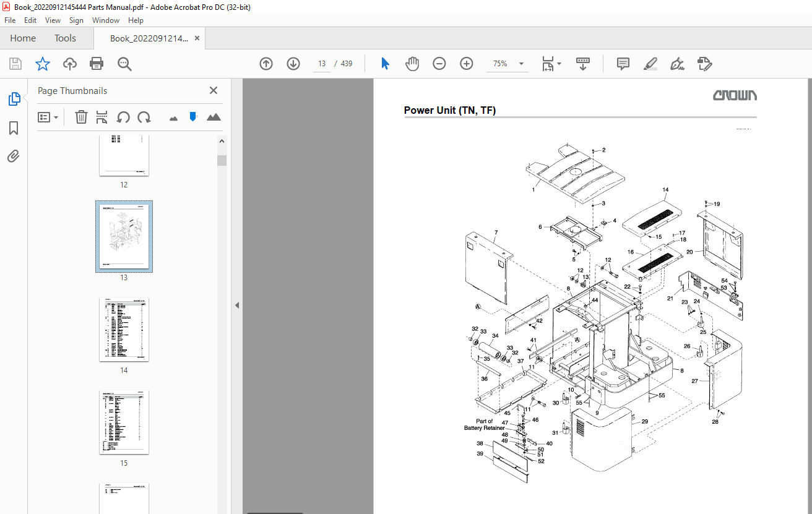Image resolution: width=812 pixels, height=514 pixels.
Task: Click the cloud upload icon
Action: (70, 64)
